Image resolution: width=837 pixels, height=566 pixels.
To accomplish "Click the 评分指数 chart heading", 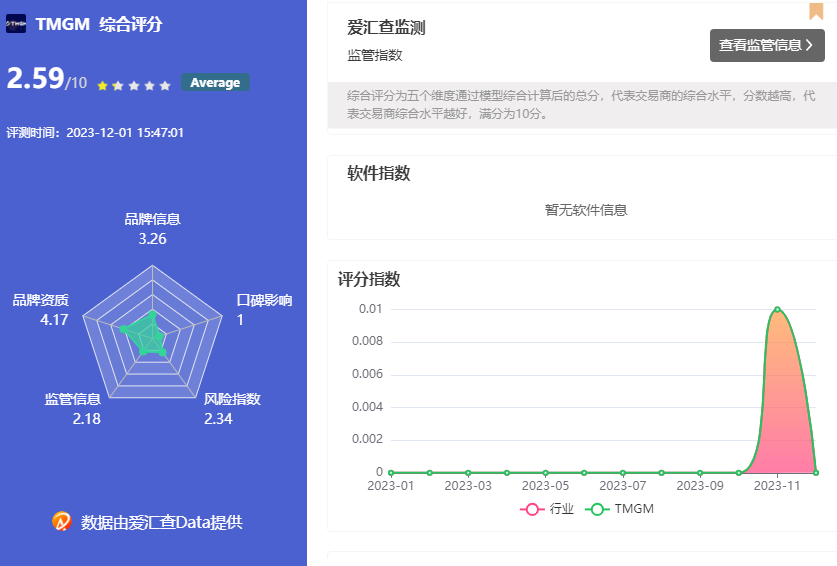I will [x=369, y=279].
